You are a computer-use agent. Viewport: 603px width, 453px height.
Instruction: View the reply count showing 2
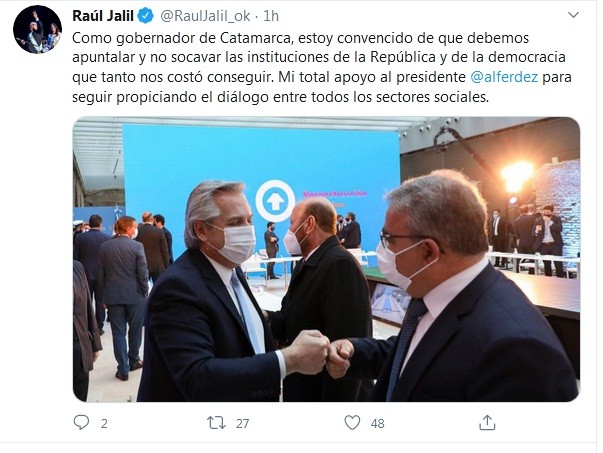[104, 423]
